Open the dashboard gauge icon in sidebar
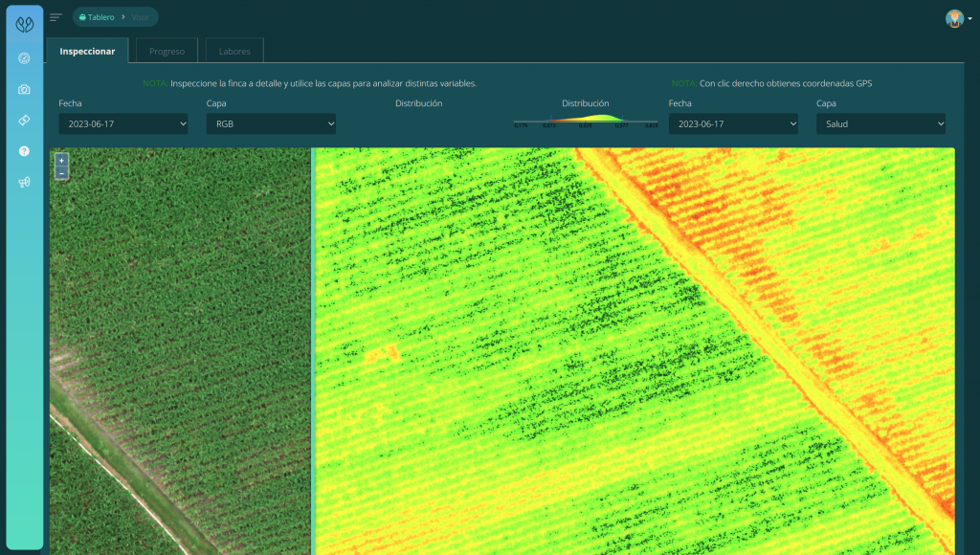Screen dimensions: 980x555 [x=24, y=57]
